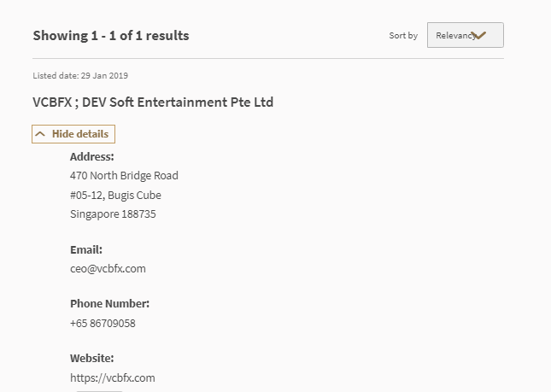This screenshot has width=551, height=392.
Task: Click the Showing 1 - 1 of 1 results heading
Action: click(111, 36)
